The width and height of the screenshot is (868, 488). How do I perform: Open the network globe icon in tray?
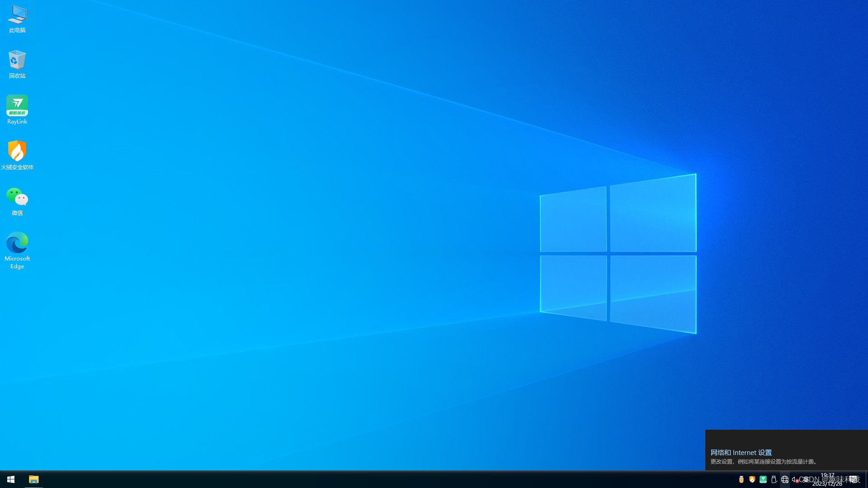pyautogui.click(x=785, y=479)
